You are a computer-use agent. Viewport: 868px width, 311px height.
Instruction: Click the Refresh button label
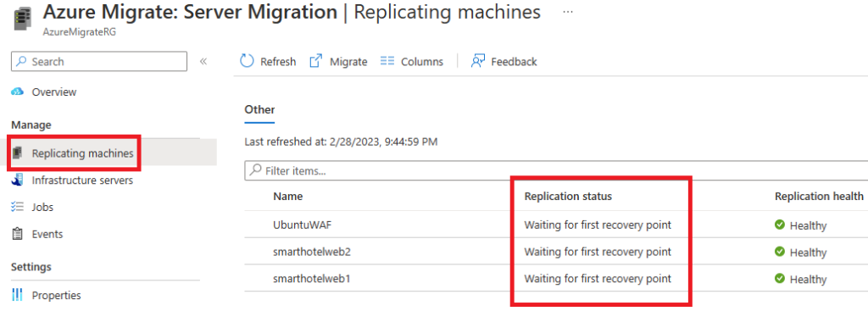pyautogui.click(x=278, y=61)
